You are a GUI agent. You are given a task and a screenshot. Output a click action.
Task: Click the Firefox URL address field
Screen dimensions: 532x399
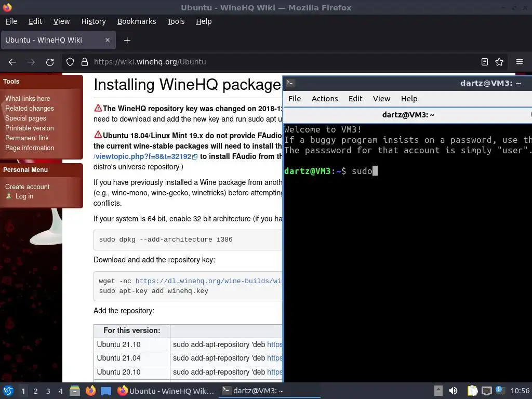[x=284, y=62]
